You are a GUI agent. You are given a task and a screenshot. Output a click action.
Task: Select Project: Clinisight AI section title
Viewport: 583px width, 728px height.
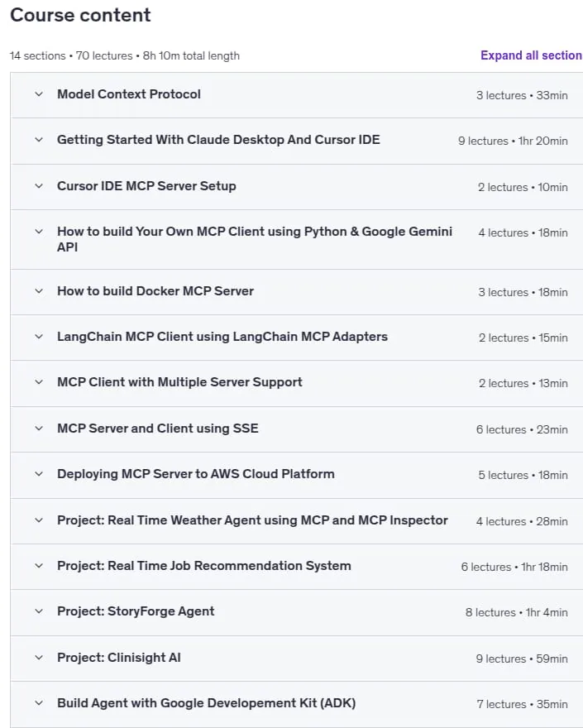119,658
